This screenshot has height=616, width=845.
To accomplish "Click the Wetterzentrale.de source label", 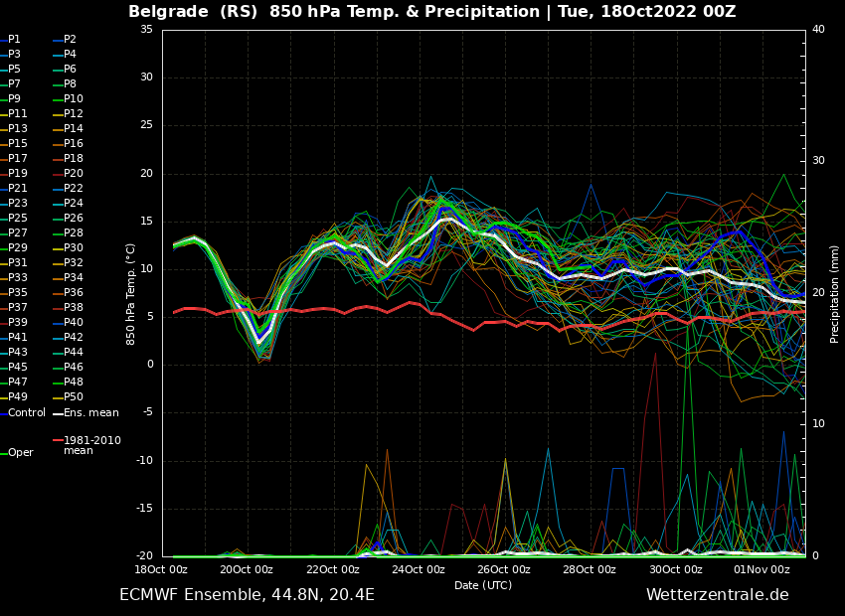I will (718, 595).
